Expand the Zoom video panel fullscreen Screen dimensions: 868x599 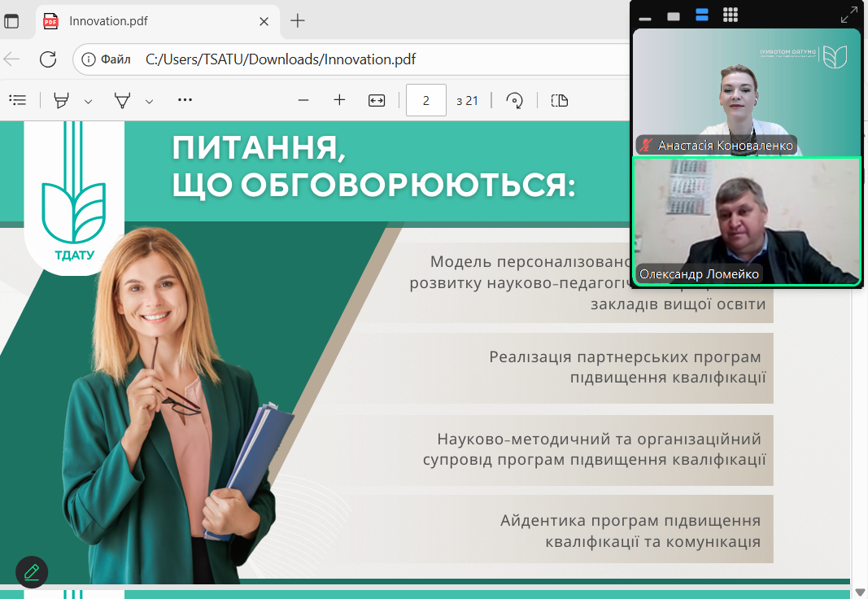[848, 15]
